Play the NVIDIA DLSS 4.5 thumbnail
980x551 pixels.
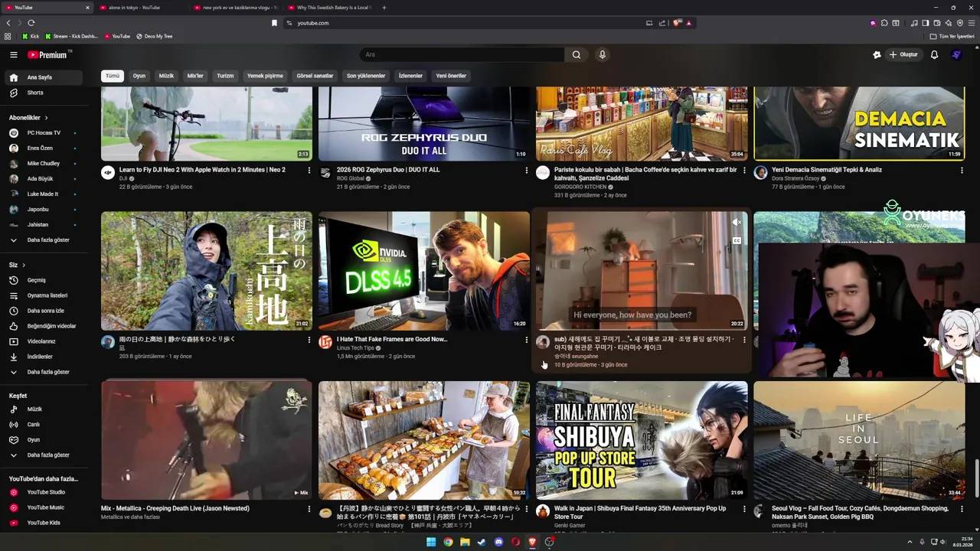click(x=424, y=271)
